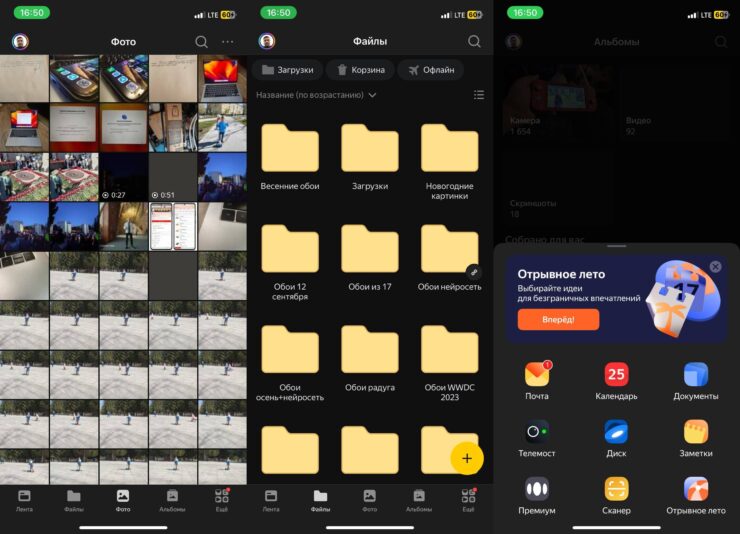The width and height of the screenshot is (740, 534).
Task: Tap the search icon in Файлы header
Action: (474, 41)
